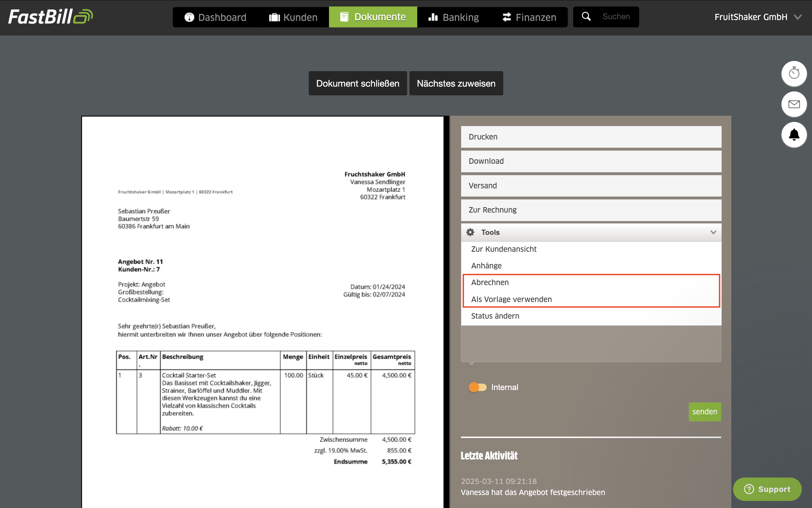812x508 pixels.
Task: Collapse the Tools section chevron
Action: pyautogui.click(x=713, y=232)
